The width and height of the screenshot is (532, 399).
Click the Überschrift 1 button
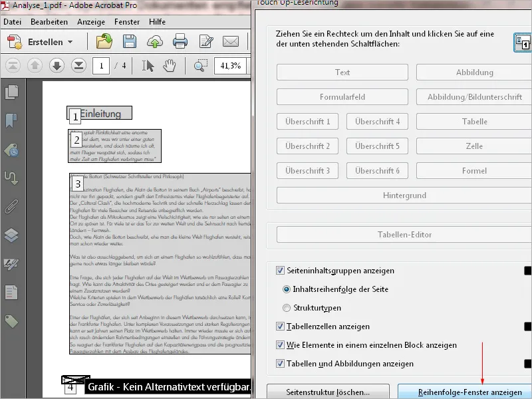[307, 122]
